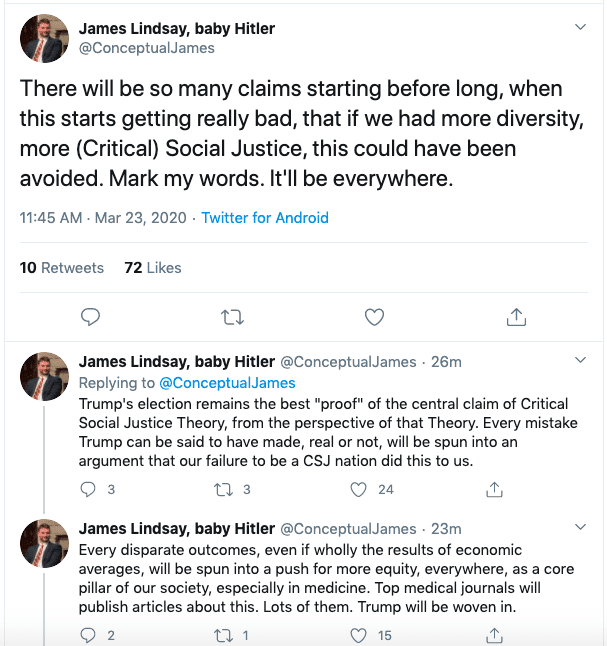Share the main tweet

tap(516, 317)
